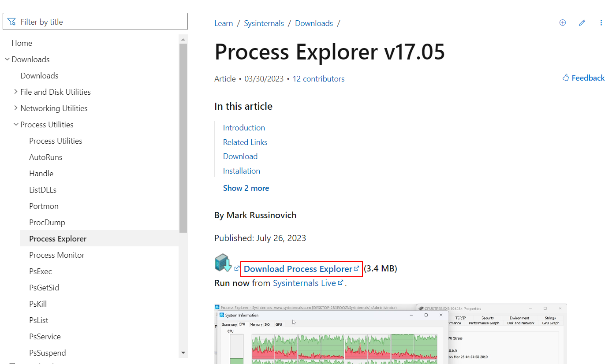
Task: Open AutoRuns in sidebar
Action: [46, 157]
